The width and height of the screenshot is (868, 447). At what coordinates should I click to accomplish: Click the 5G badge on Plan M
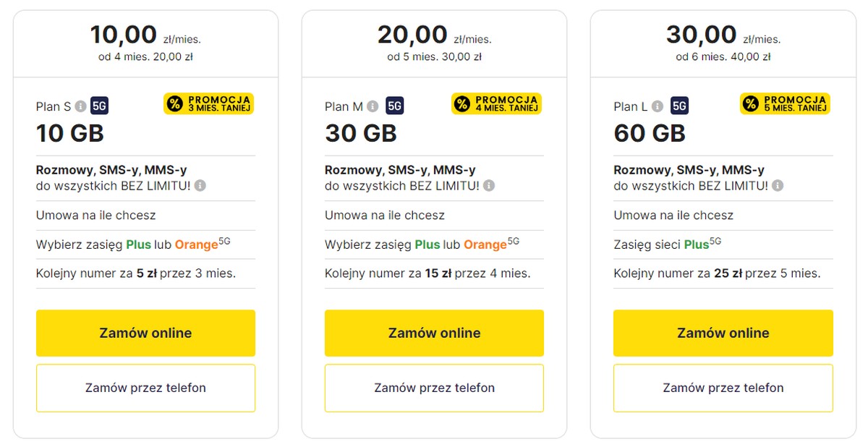pos(394,106)
